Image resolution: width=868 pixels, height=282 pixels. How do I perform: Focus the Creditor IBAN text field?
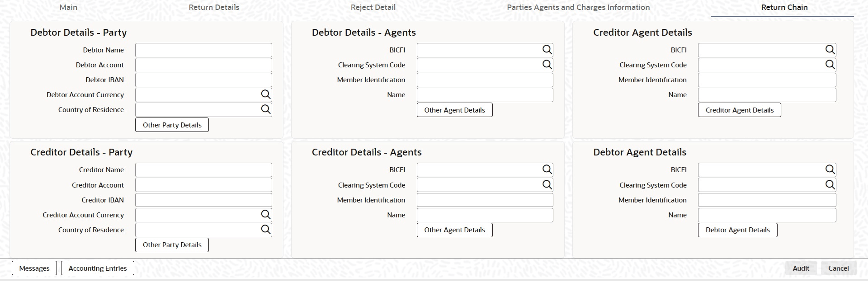[203, 200]
